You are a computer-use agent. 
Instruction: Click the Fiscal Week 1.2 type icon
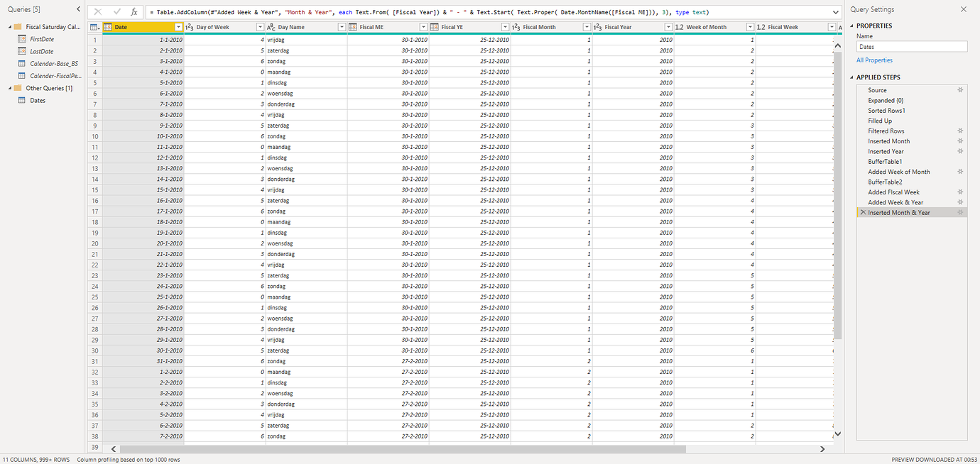click(761, 27)
